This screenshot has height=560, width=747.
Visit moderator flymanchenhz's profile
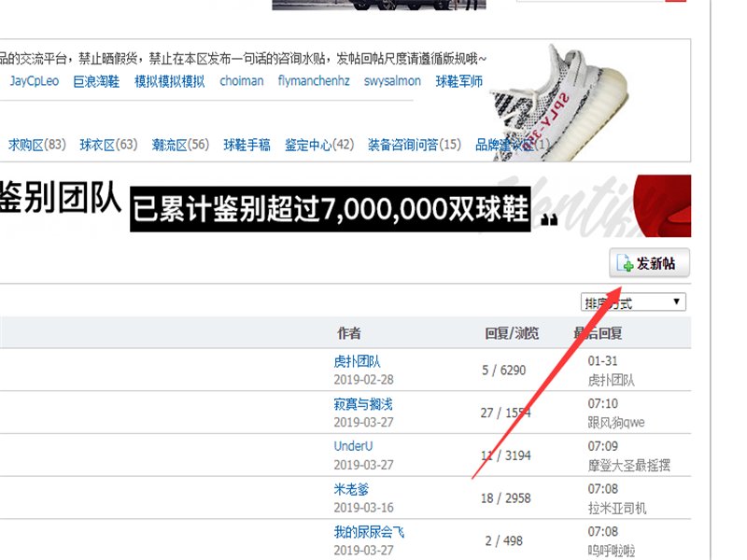314,81
